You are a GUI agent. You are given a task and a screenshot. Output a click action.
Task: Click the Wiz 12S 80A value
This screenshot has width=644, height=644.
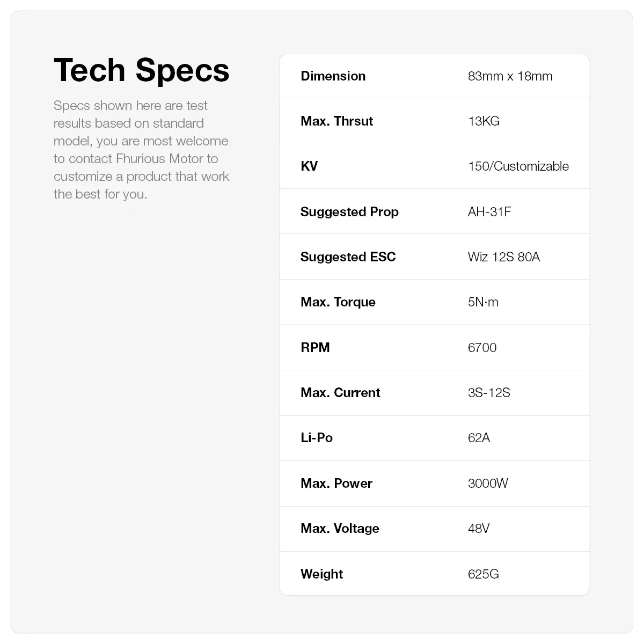(x=503, y=257)
